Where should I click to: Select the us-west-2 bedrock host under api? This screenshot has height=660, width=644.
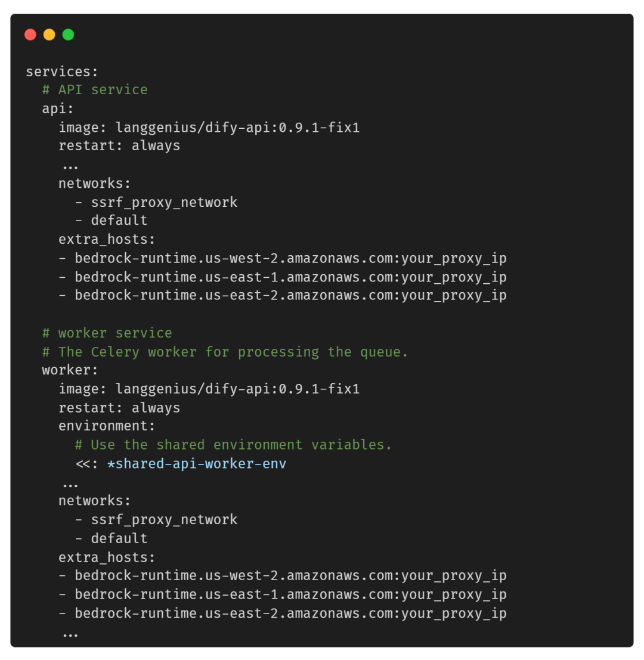coord(290,259)
